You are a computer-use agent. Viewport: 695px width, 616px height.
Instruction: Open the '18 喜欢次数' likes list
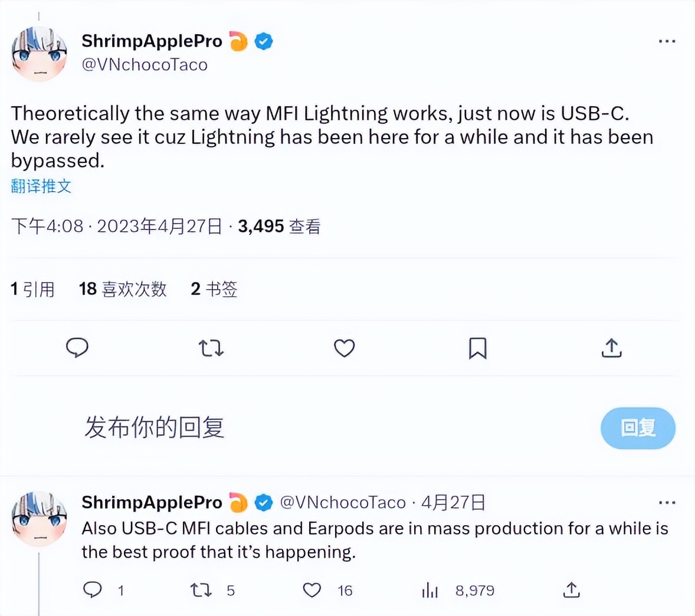tap(122, 289)
